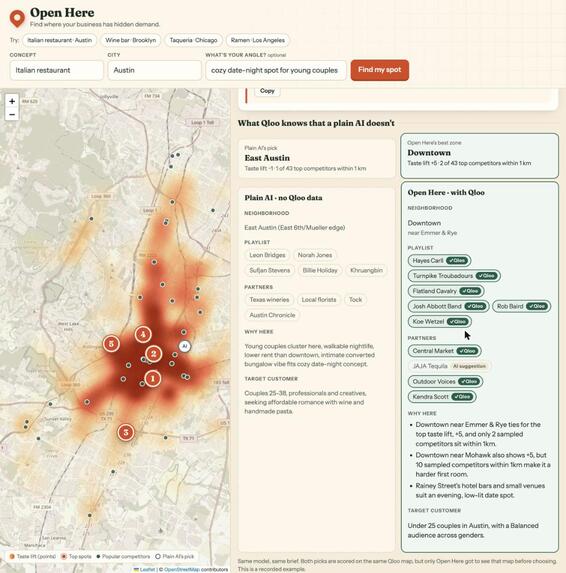Focus the Concept input field
The image size is (566, 573).
[57, 70]
